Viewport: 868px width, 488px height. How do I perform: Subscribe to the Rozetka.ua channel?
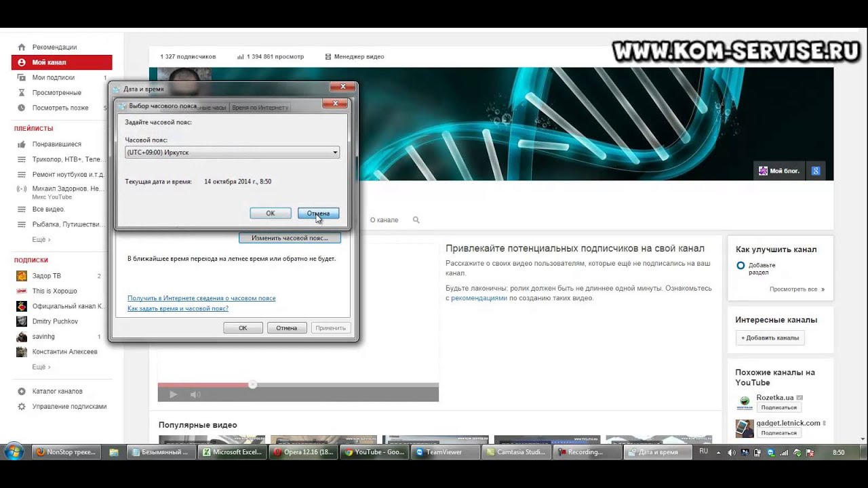(x=778, y=407)
